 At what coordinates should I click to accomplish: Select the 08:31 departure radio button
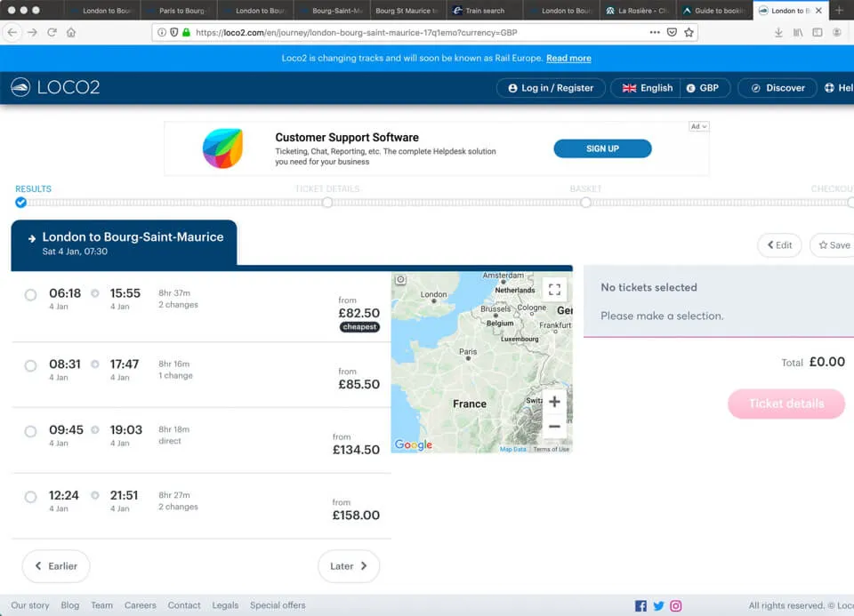coord(30,365)
